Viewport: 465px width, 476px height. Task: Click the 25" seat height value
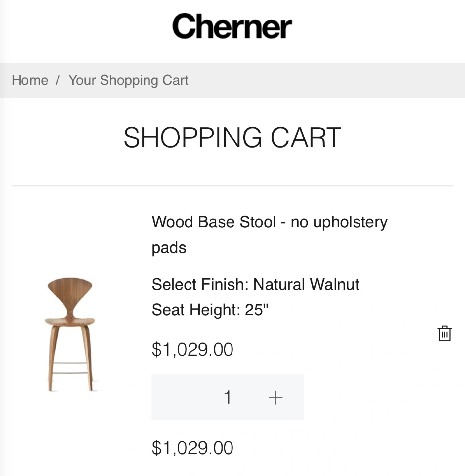[257, 310]
